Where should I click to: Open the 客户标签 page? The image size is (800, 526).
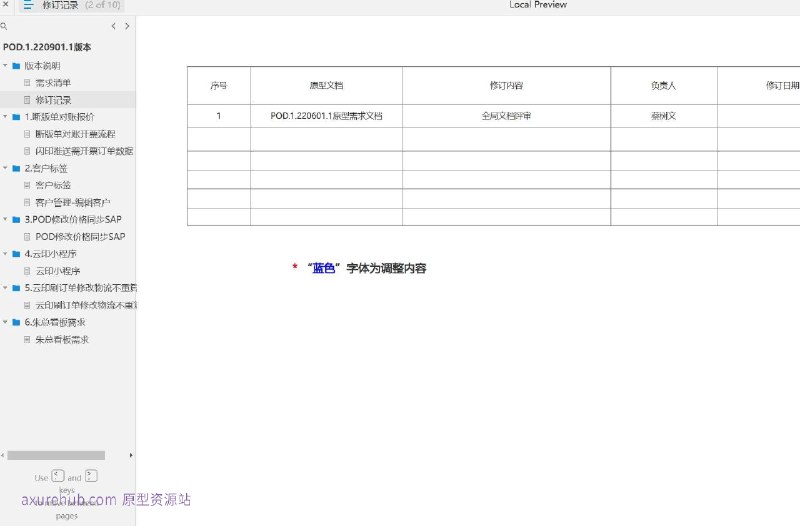pos(53,185)
